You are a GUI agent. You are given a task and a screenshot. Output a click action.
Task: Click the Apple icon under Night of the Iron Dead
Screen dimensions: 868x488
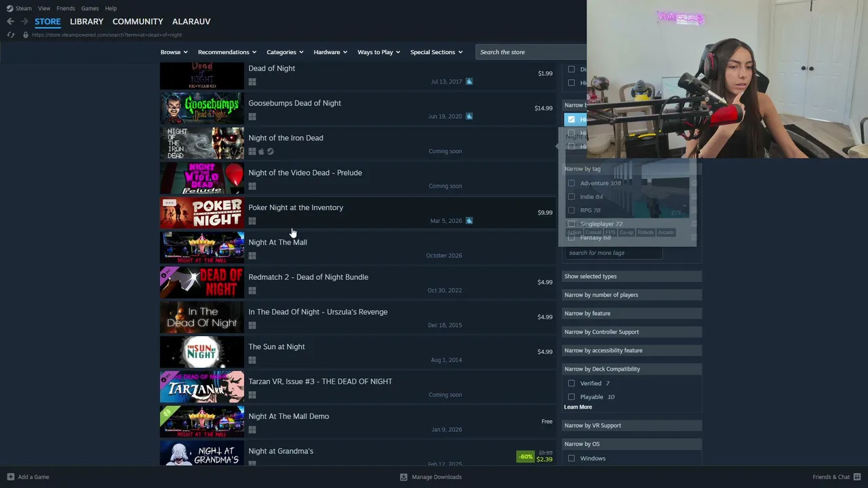point(261,151)
